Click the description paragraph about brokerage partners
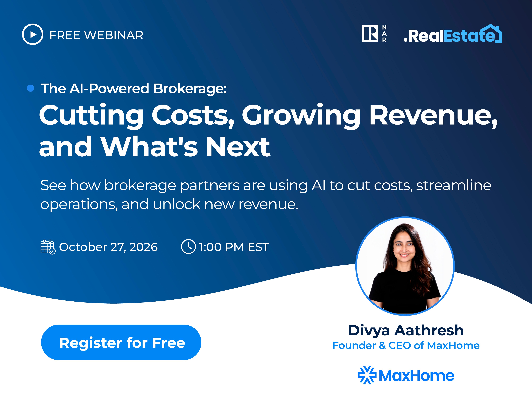Viewport: 532px width, 400px height. (265, 195)
